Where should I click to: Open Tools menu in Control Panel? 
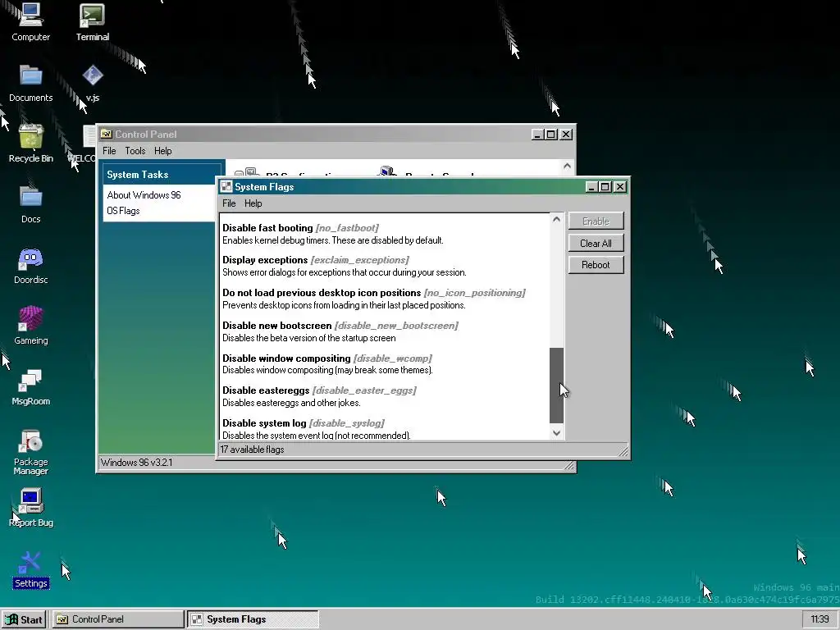(x=135, y=151)
